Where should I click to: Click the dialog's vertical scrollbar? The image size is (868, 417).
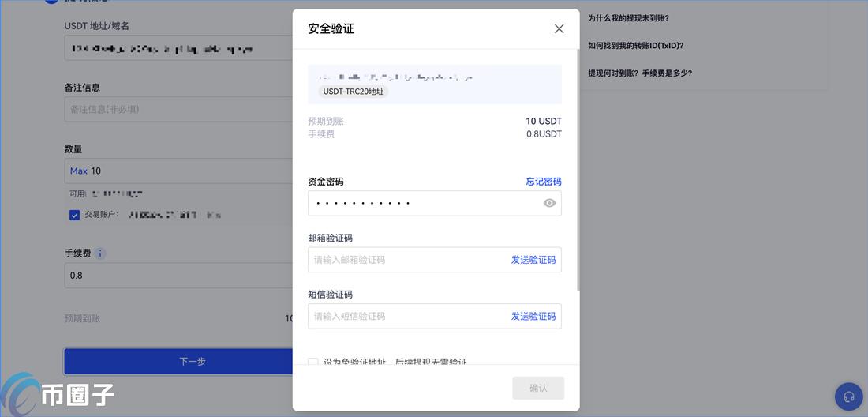click(578, 169)
